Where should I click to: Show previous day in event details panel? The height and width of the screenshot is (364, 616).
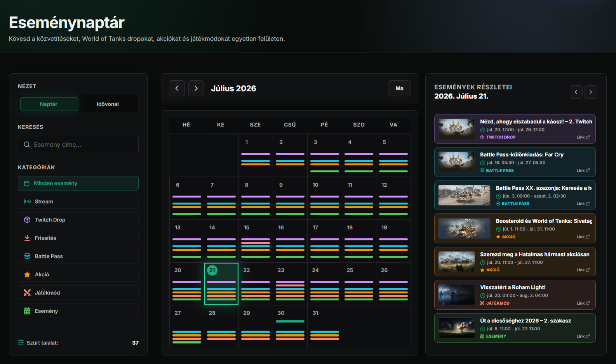pos(576,92)
